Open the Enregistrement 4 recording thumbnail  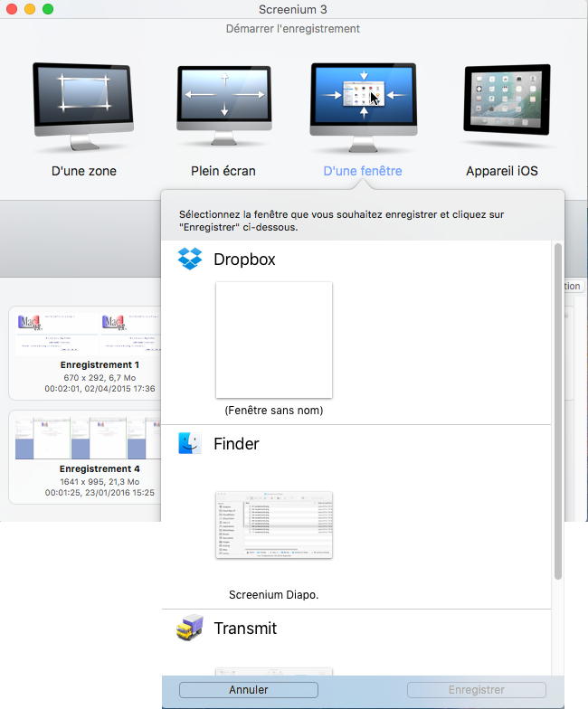tap(89, 438)
